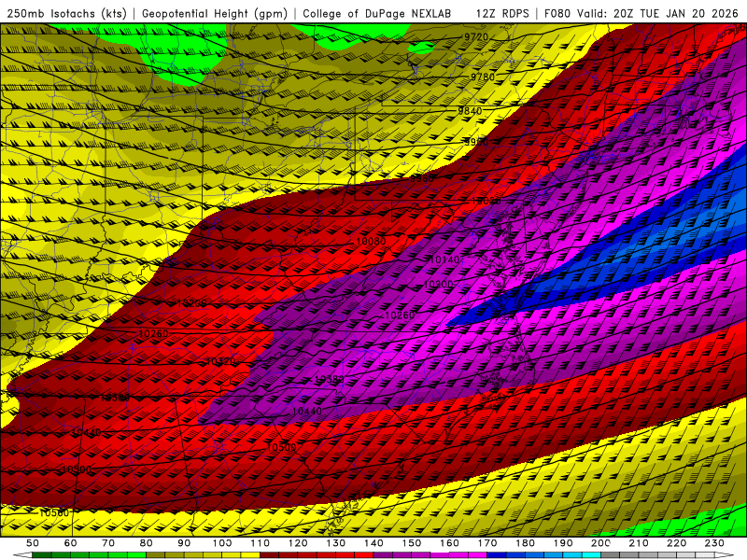Viewport: 747px width, 560px height.
Task: Click the 9840 height contour label
Action: pos(470,111)
